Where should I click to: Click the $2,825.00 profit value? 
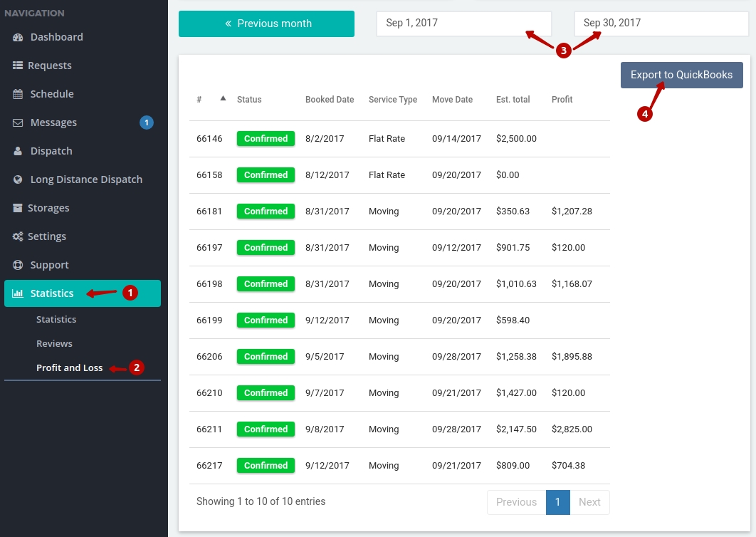(572, 429)
